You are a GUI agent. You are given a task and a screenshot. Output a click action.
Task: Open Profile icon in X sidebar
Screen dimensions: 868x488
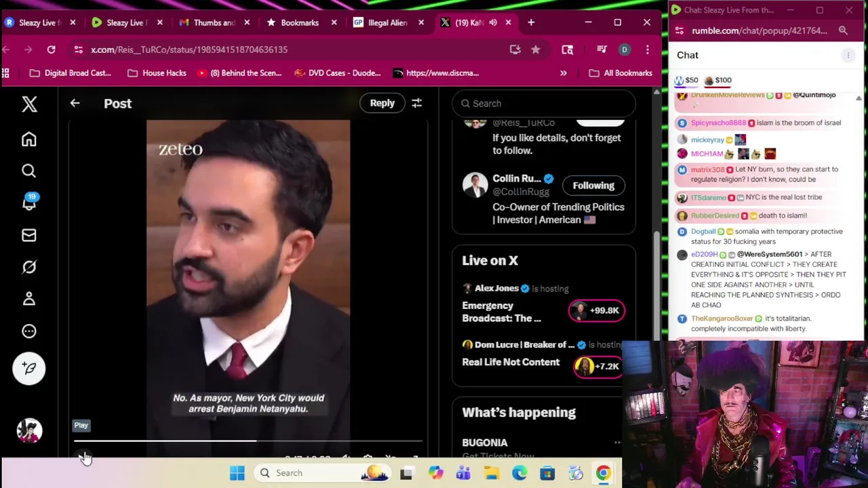(x=28, y=299)
